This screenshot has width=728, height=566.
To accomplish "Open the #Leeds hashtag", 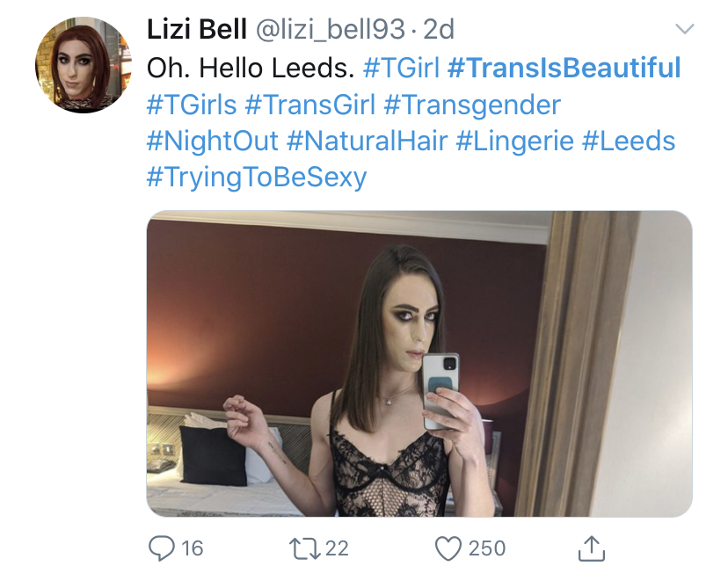I will tap(629, 141).
